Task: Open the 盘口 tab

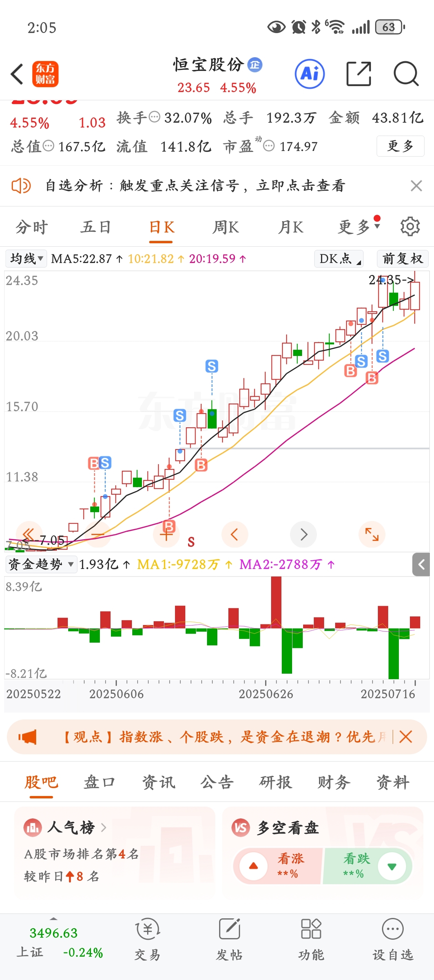Action: click(100, 783)
